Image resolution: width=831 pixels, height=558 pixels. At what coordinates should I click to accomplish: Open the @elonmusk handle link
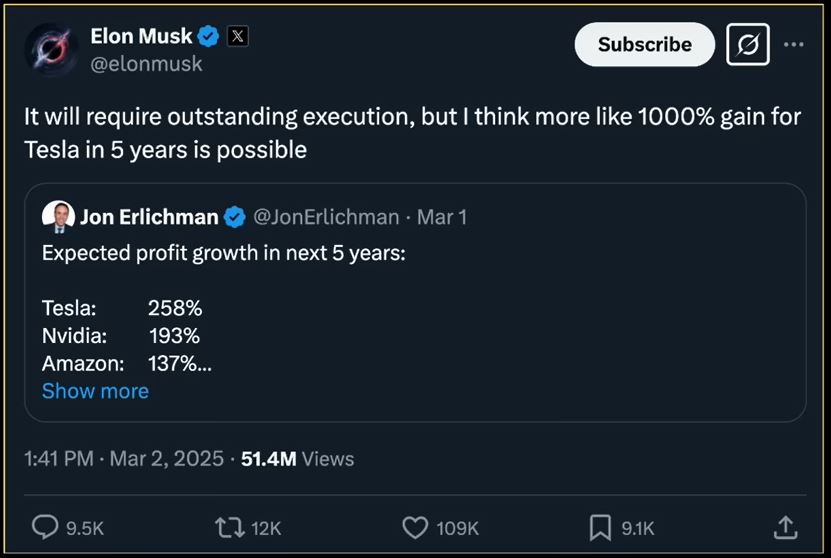coord(146,63)
